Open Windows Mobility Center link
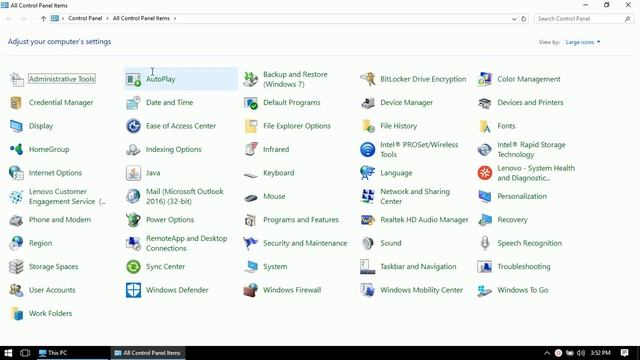 (421, 290)
